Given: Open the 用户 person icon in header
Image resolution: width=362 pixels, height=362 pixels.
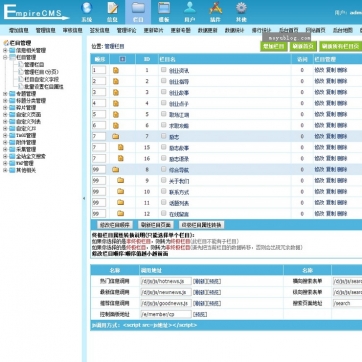Looking at the screenshot, I should coord(190,8).
